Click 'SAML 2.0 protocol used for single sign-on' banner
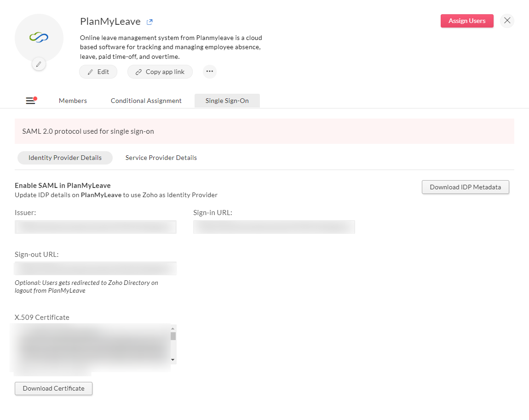529x420 pixels. (x=264, y=131)
